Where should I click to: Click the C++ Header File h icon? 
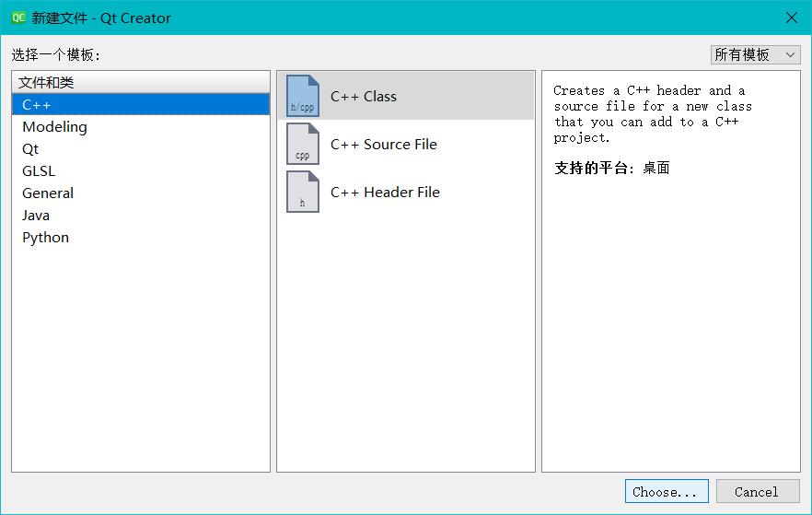(x=302, y=192)
